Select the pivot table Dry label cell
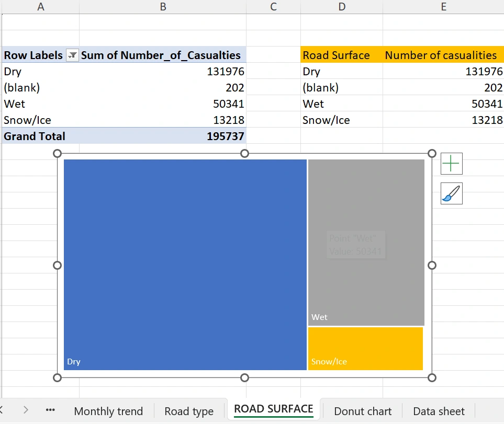The width and height of the screenshot is (504, 424). pos(40,71)
